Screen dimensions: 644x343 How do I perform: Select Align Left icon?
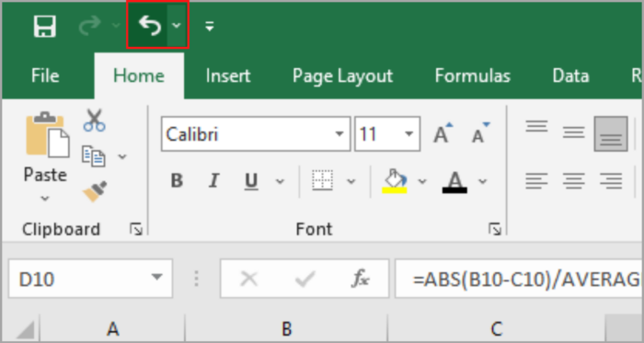pos(536,181)
